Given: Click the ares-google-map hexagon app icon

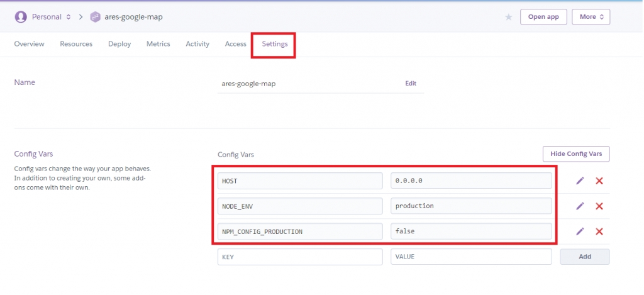Looking at the screenshot, I should (96, 17).
